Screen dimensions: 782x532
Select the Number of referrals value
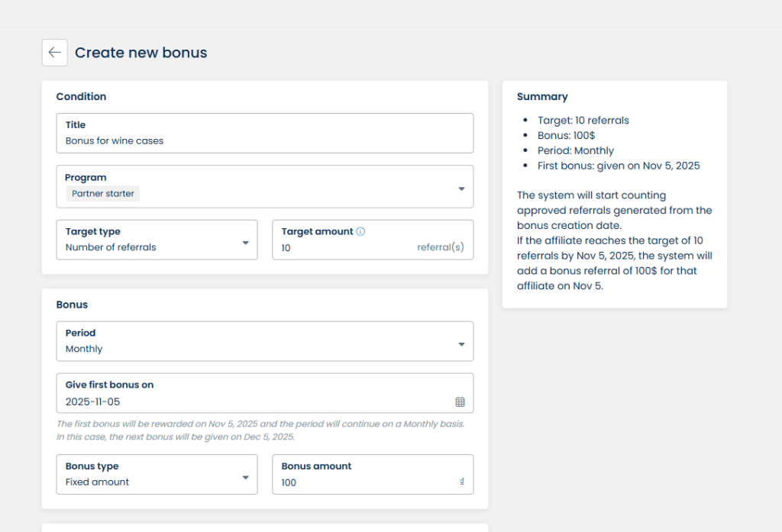click(111, 247)
